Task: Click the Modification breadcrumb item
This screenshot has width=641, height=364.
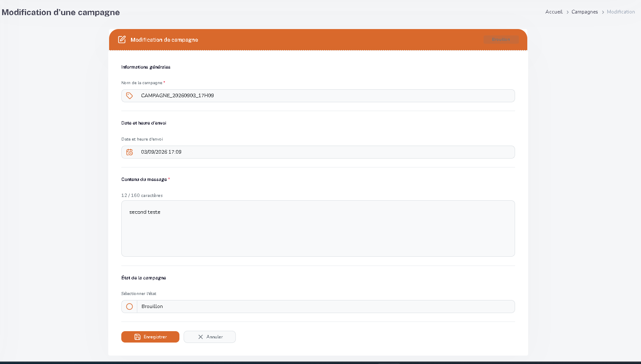Action: point(621,12)
